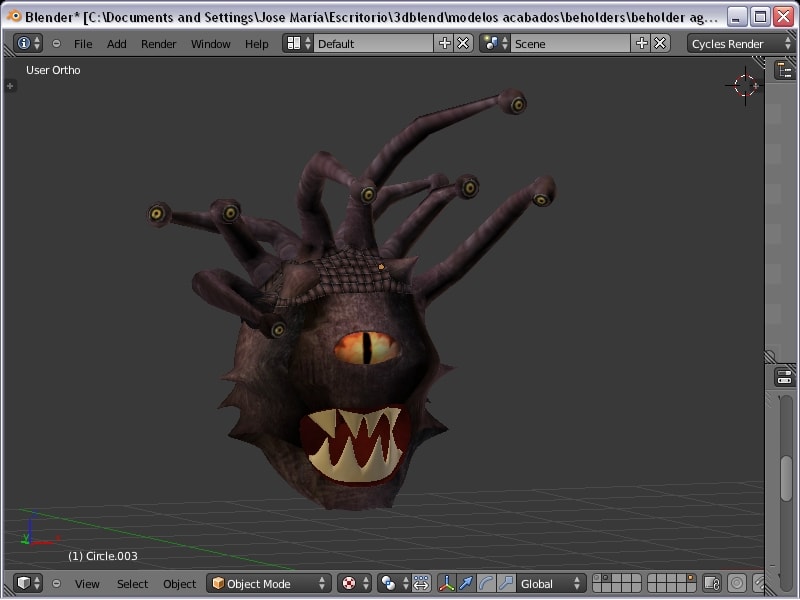Open the Add menu

point(117,44)
